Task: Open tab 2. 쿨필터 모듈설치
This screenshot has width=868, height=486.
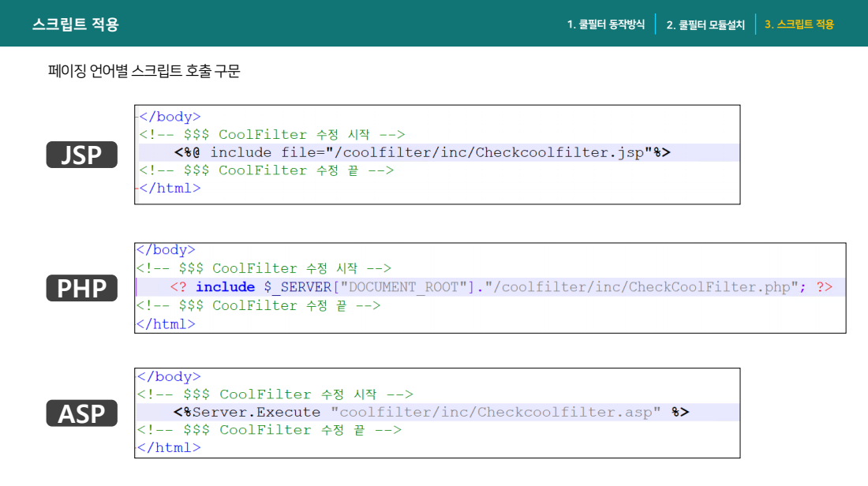Action: (x=705, y=25)
